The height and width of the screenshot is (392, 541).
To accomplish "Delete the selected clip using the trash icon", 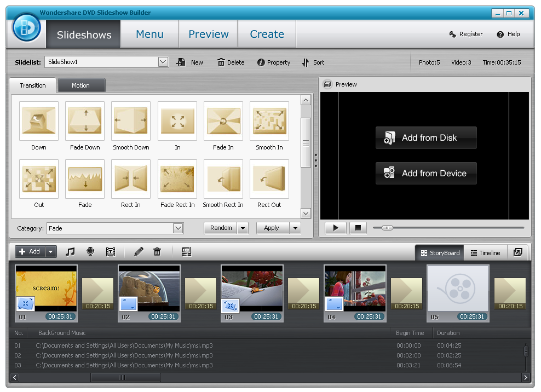I will [x=157, y=251].
